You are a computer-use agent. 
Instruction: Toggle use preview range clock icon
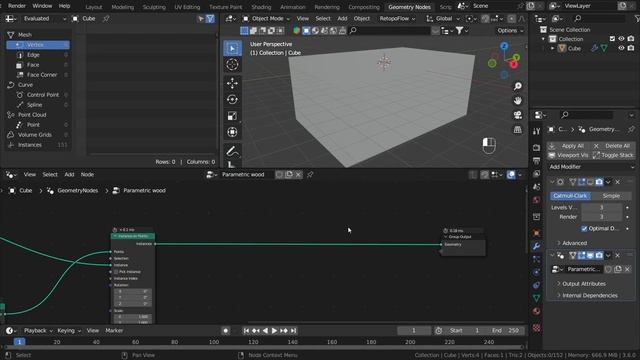click(x=439, y=331)
